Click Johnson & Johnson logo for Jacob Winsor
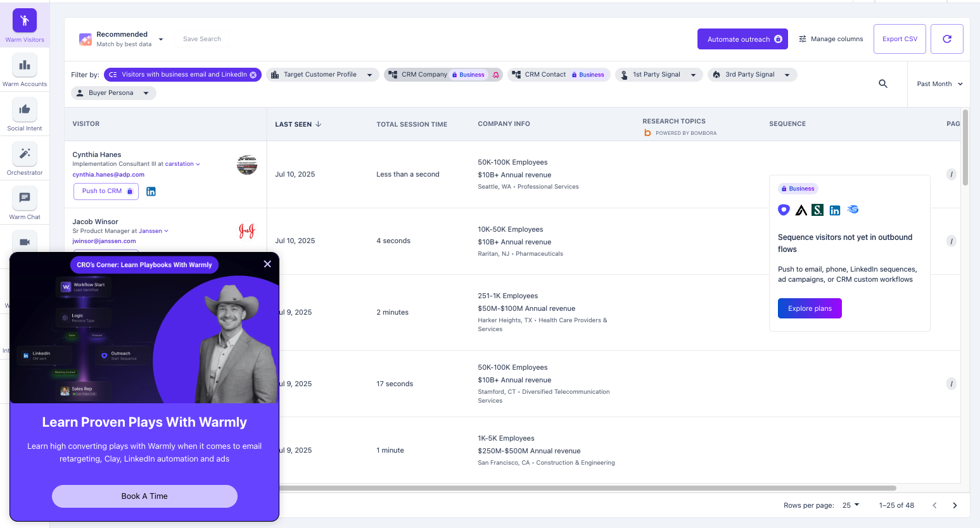The image size is (980, 528). (247, 231)
